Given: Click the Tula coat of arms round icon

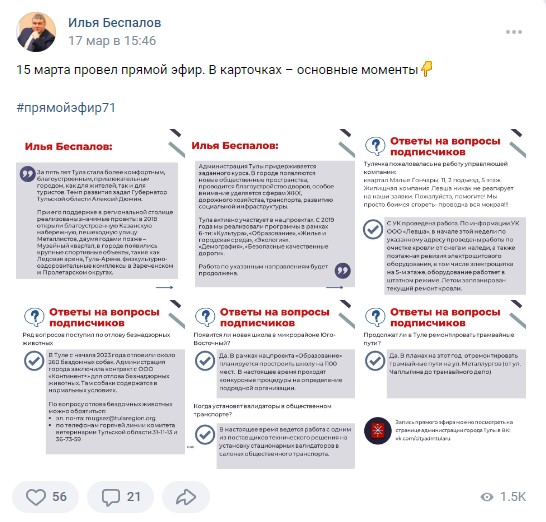Looking at the screenshot, I should (x=378, y=430).
